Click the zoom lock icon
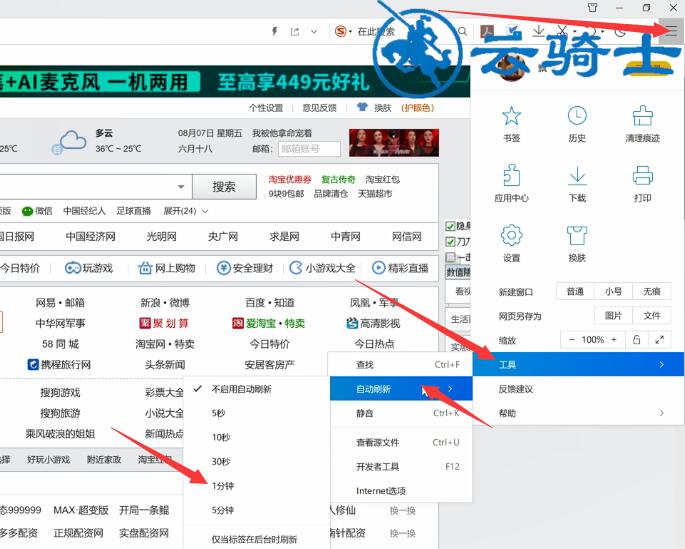Image resolution: width=685 pixels, height=549 pixels. pos(637,339)
